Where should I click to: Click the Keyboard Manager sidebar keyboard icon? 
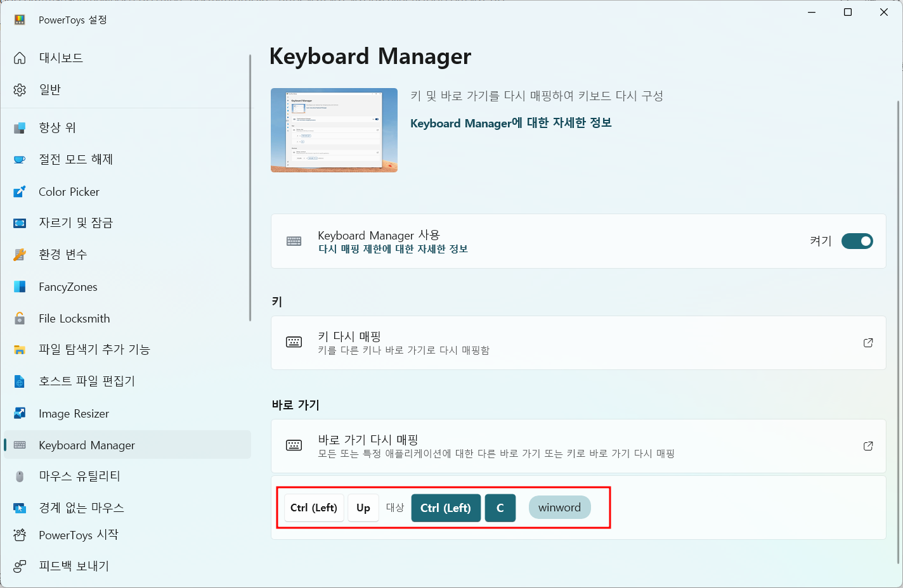pos(20,445)
